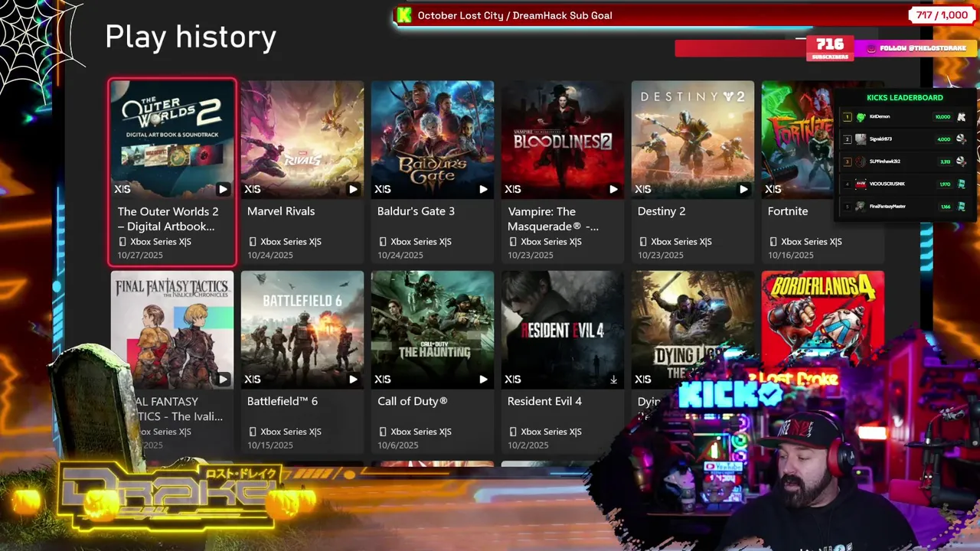Click the 'Play history' heading
Viewport: 980px width, 551px height.
pyautogui.click(x=191, y=37)
